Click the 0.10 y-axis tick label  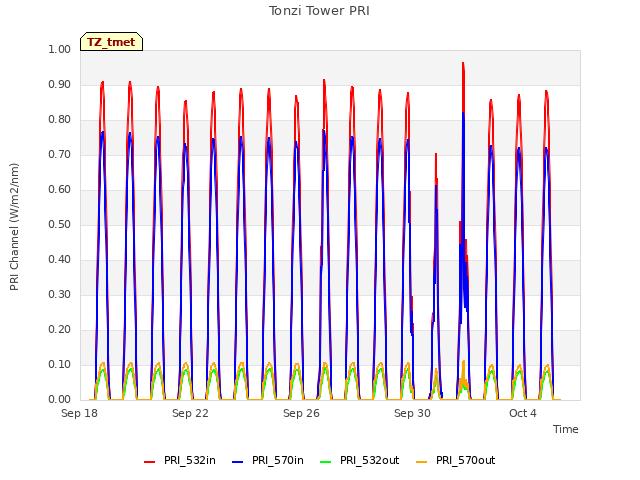click(60, 364)
